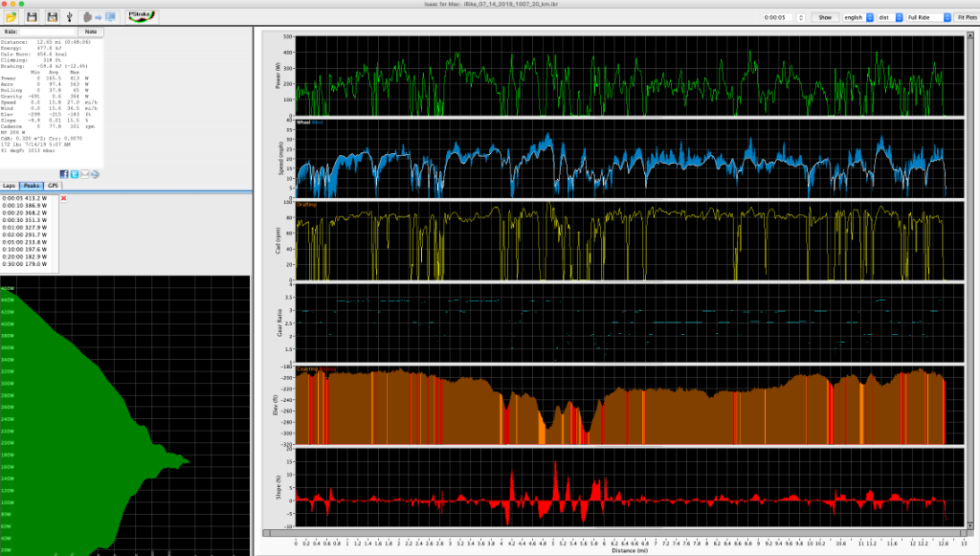Click the time interval stepper arrows
Viewport: 980px width, 556px height.
(801, 17)
